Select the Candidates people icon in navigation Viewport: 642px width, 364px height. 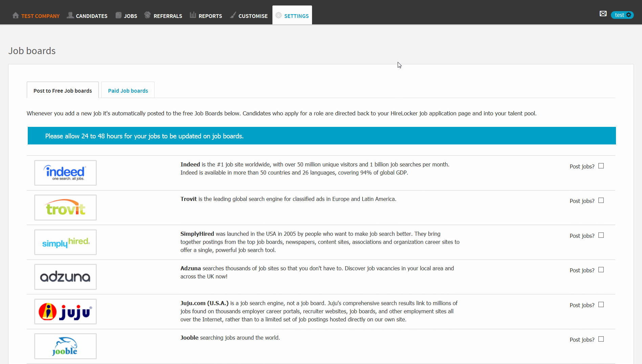tap(70, 15)
